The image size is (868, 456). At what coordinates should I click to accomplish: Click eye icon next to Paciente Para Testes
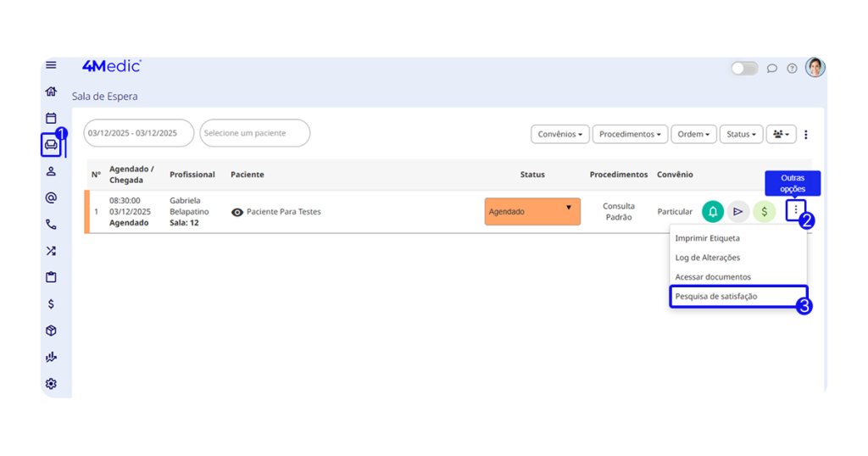pos(237,212)
